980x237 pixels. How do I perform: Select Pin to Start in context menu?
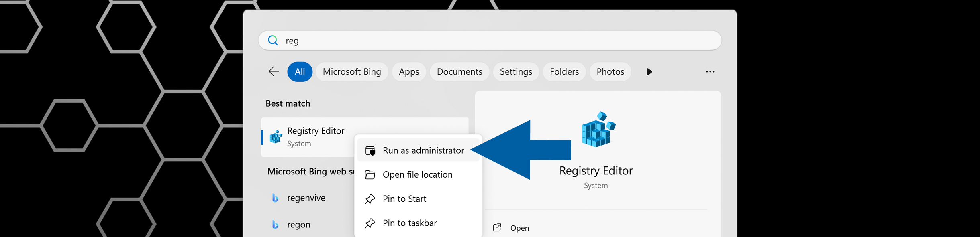404,199
